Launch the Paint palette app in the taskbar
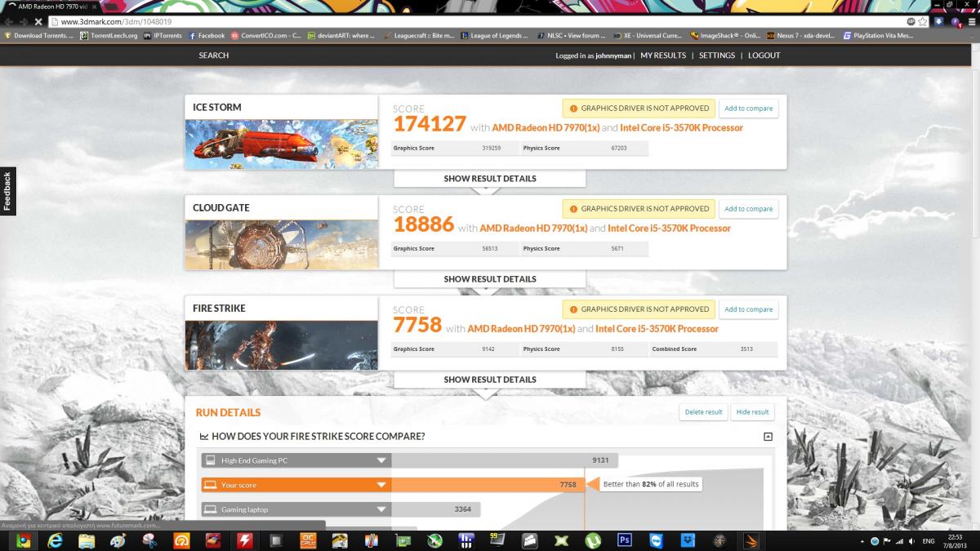The width and height of the screenshot is (980, 551). (x=118, y=540)
